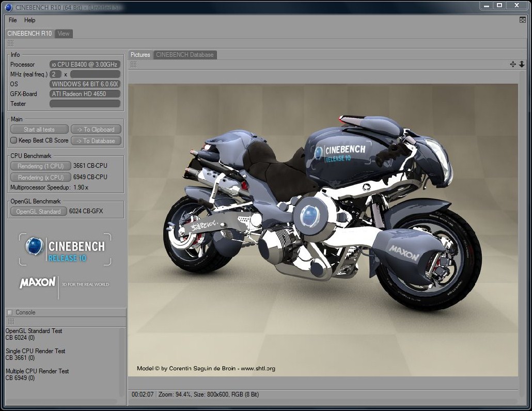Click '3661 CB-CPU' score value
Screen dimensions: 532x411
pyautogui.click(x=90, y=166)
